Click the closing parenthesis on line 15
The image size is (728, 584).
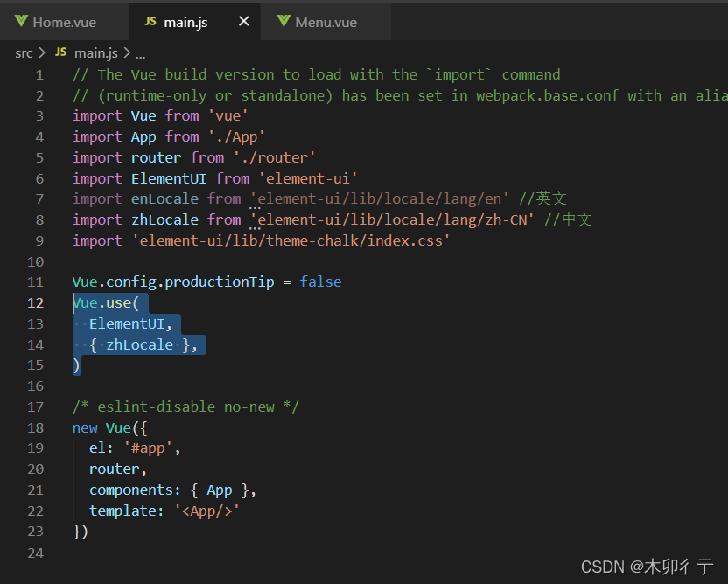(77, 365)
